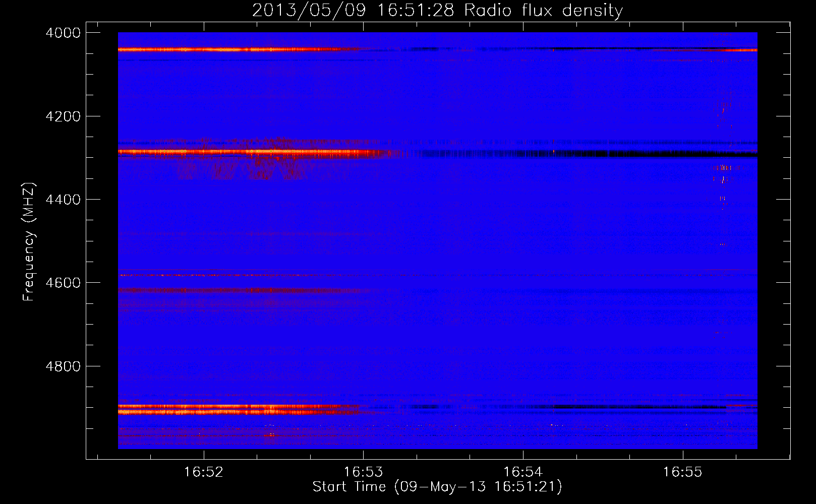
Task: Click the plot title '2013/05/09 16:51:28 Radio flux density'
Action: pos(437,10)
